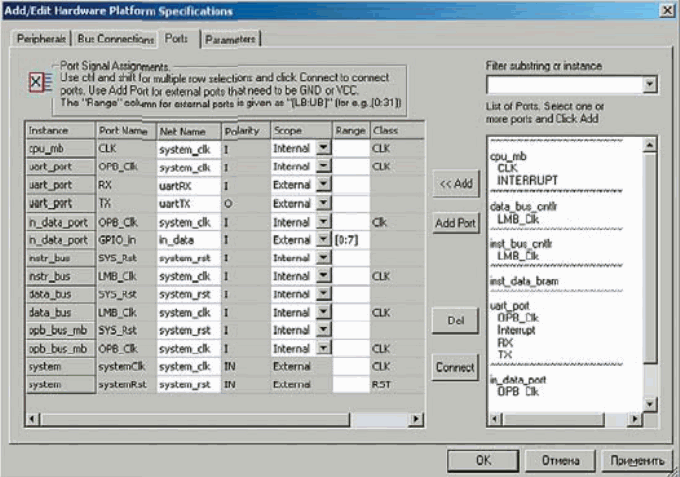
Task: Confirm with the OK button
Action: [483, 460]
